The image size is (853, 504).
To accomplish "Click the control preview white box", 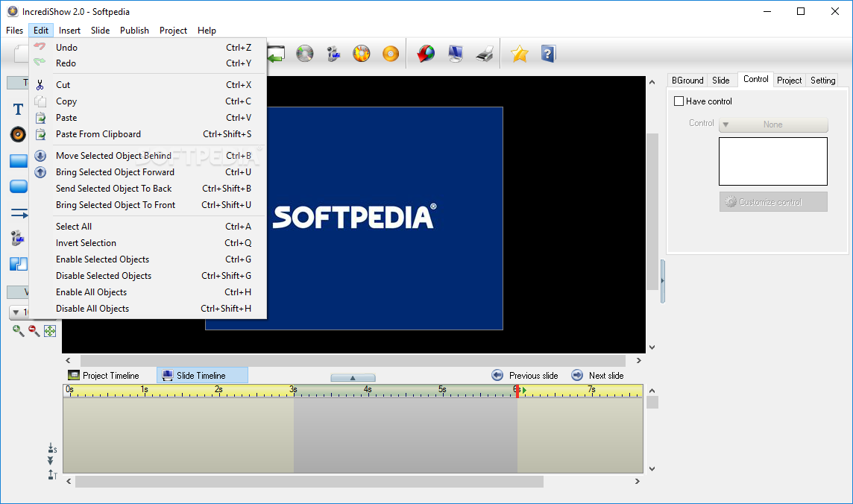I will 773,162.
